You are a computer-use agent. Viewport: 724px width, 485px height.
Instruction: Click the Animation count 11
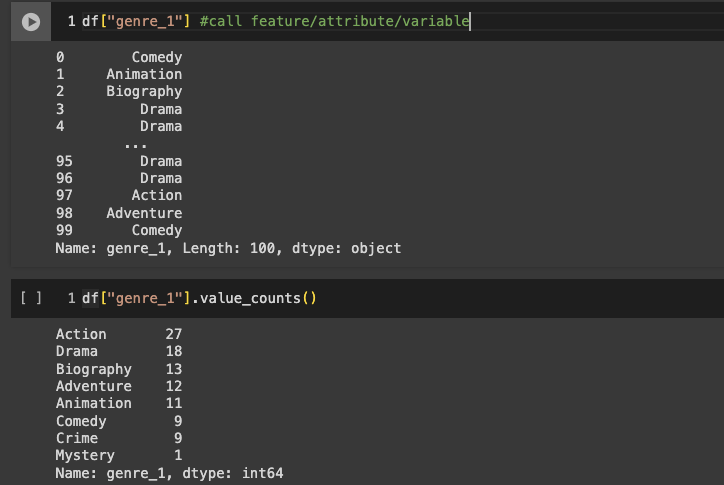point(174,403)
